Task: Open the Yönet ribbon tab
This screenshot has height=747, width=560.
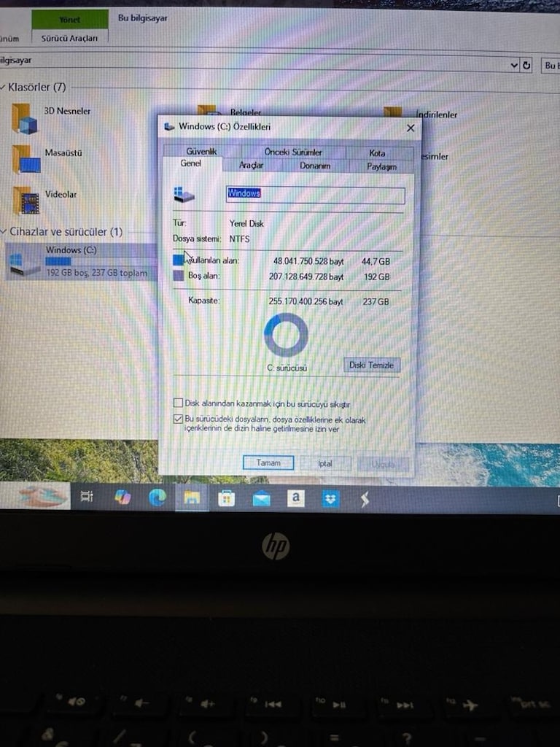Action: pos(70,20)
